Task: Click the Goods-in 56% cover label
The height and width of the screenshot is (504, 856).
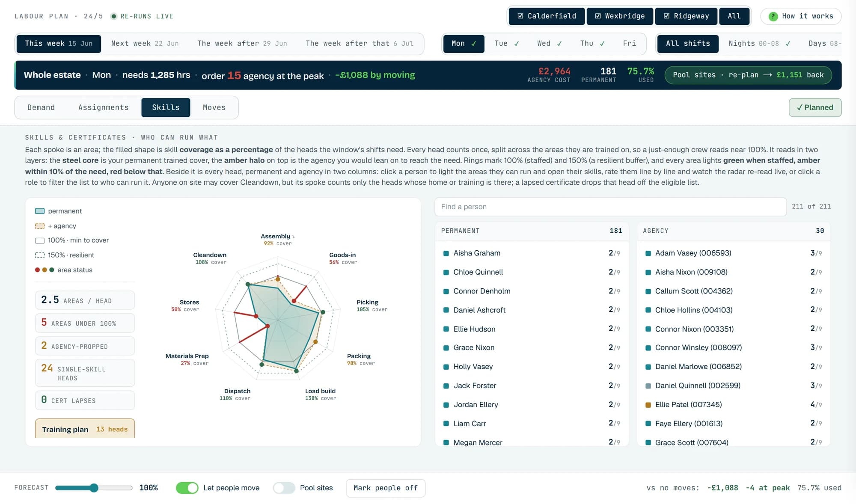Action: [342, 258]
